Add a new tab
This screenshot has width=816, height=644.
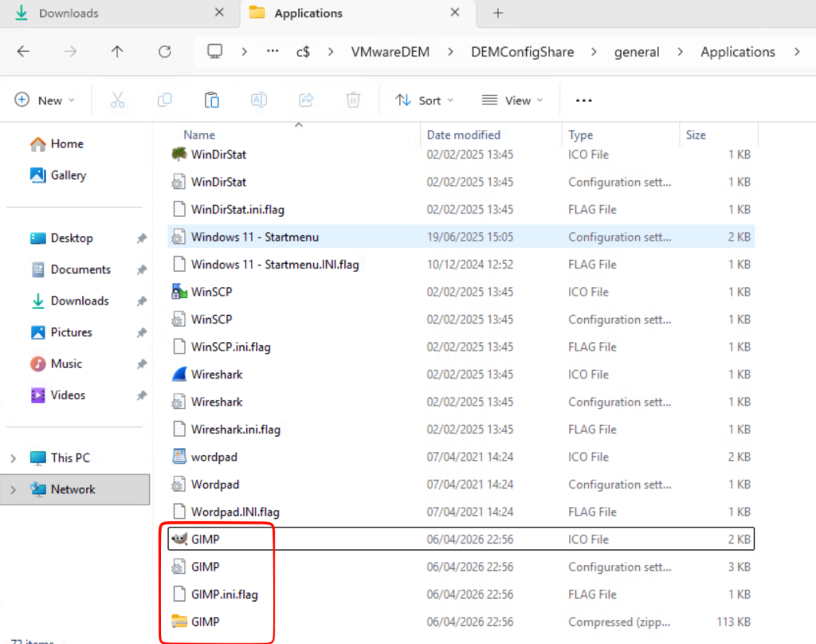pyautogui.click(x=498, y=13)
